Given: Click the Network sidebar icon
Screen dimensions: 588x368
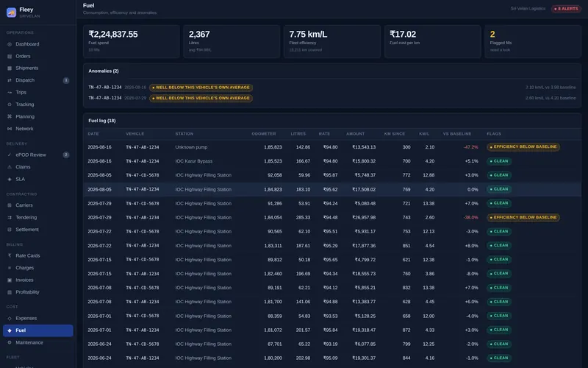Looking at the screenshot, I should [10, 129].
